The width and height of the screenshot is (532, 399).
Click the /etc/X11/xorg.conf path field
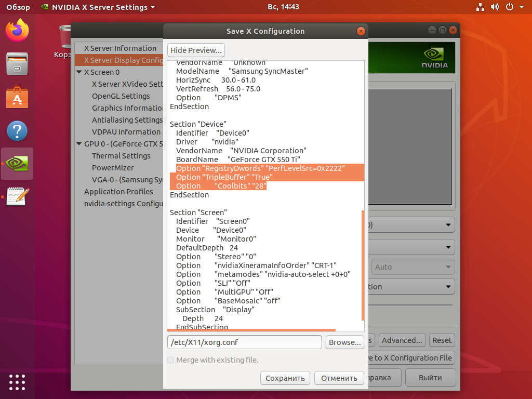point(244,342)
